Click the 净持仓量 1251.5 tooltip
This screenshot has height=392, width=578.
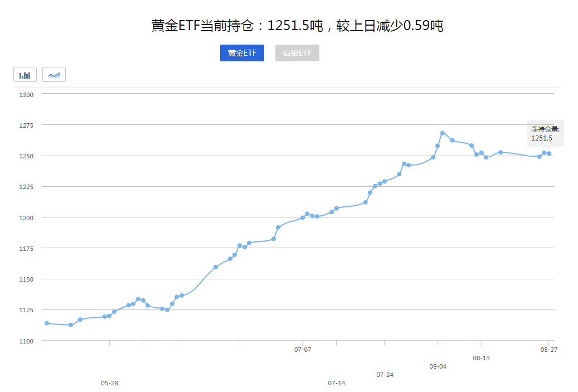(x=545, y=133)
